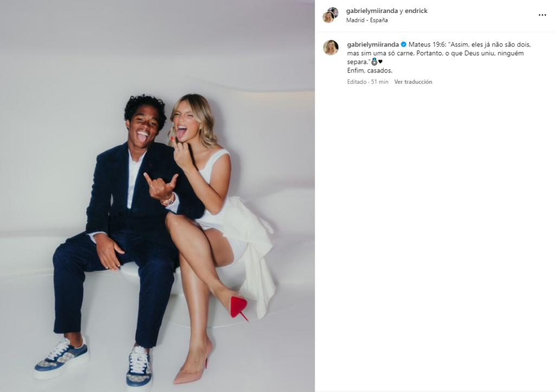The width and height of the screenshot is (555, 392).
Task: Click the 51 min timestamp
Action: point(379,82)
